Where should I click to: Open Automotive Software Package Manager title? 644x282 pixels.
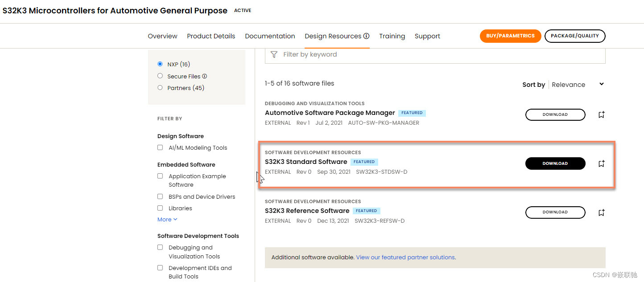pos(330,113)
